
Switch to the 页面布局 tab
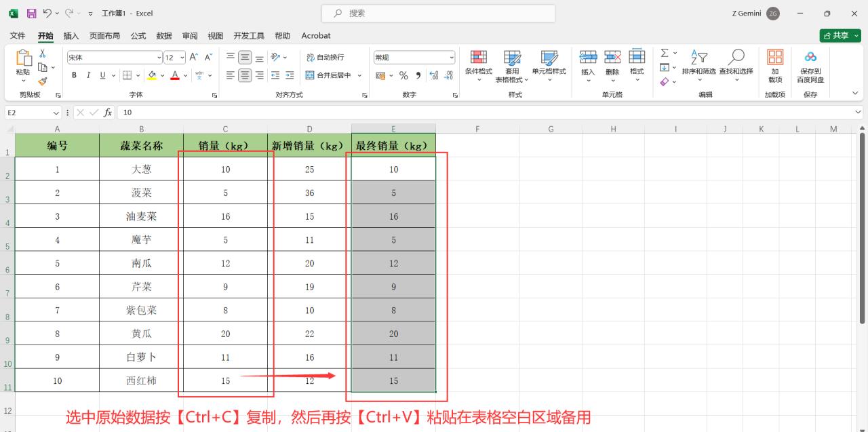pos(104,35)
